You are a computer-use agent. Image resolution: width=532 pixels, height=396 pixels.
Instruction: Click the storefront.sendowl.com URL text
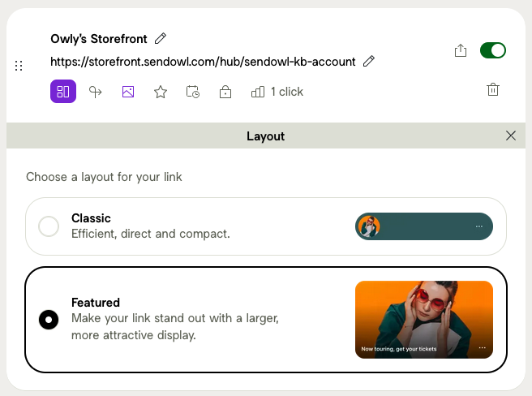point(203,62)
